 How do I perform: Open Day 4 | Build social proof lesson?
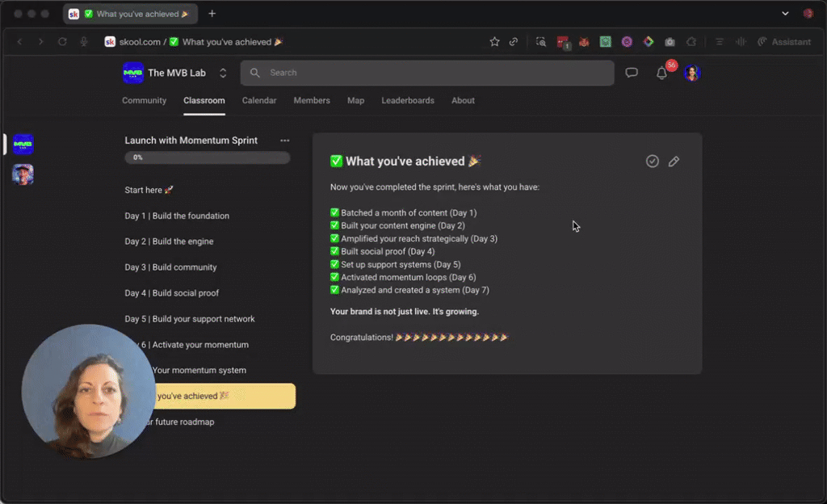click(x=171, y=293)
